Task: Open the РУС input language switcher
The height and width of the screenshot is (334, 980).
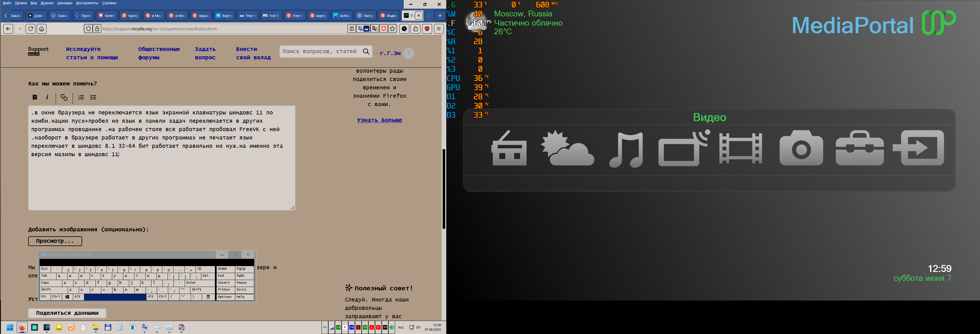Action: pos(401,328)
